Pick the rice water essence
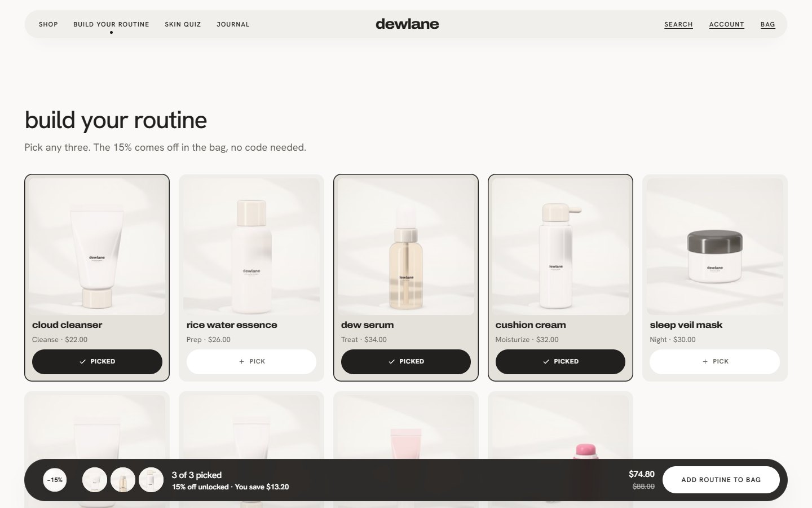The image size is (812, 508). click(251, 361)
